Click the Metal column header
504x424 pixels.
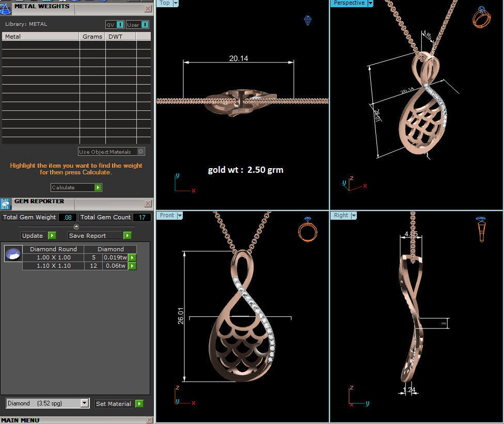click(40, 36)
